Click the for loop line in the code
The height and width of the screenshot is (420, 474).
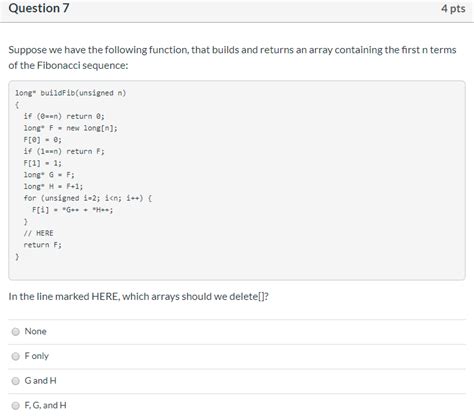point(88,198)
